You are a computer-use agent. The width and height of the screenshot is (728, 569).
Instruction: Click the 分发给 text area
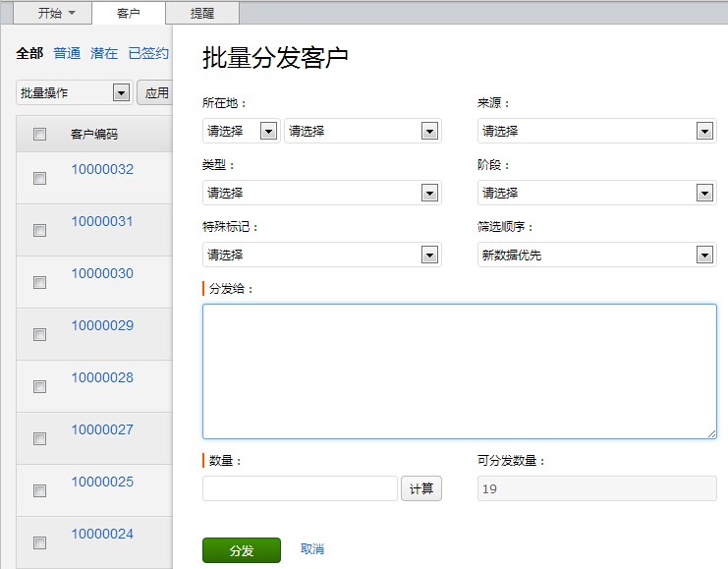point(459,370)
